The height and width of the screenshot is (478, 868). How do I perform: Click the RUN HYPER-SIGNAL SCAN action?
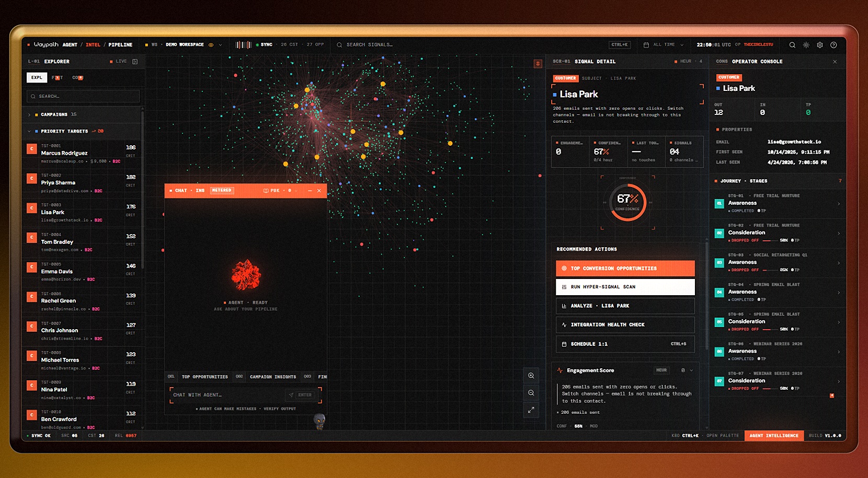tap(625, 287)
